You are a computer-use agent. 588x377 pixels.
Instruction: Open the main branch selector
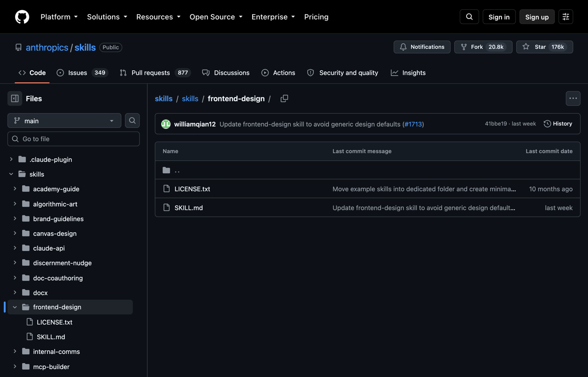tap(64, 120)
